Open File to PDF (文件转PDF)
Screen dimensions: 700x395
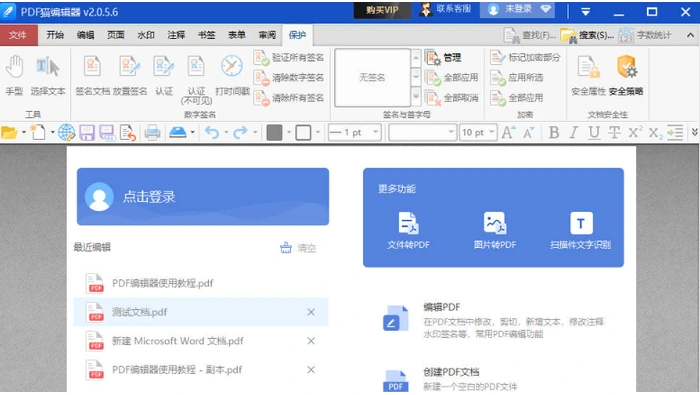[408, 231]
